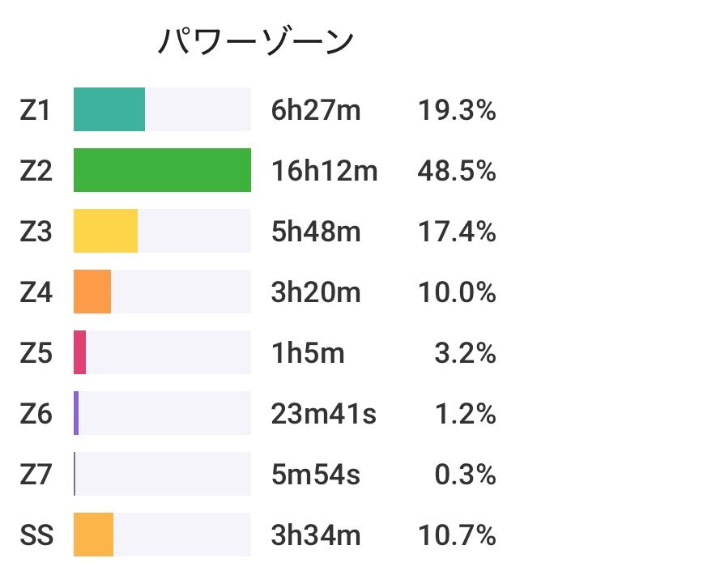Screen dimensions: 703x588
Task: Select the Z1 zone label
Action: click(x=35, y=110)
